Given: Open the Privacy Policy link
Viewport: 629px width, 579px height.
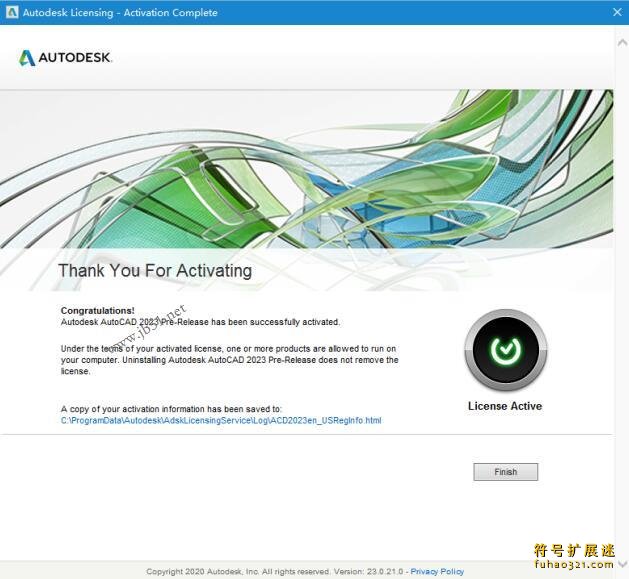Looking at the screenshot, I should 437,571.
